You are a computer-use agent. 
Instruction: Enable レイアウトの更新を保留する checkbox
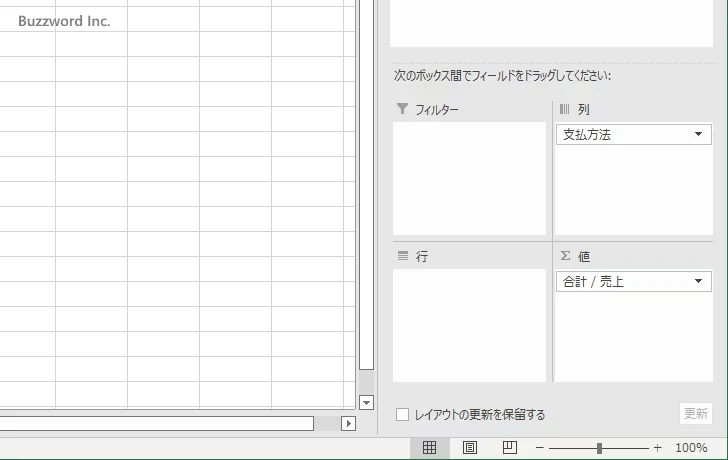[x=403, y=415]
